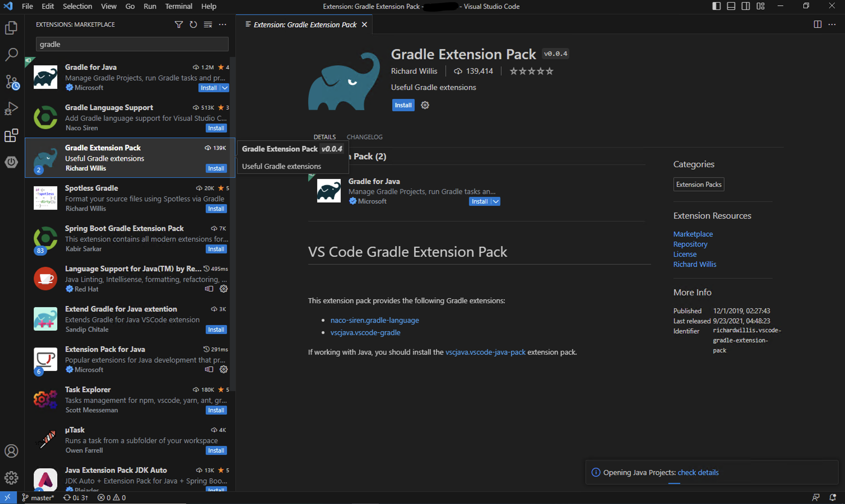Open the File menu

[x=27, y=6]
